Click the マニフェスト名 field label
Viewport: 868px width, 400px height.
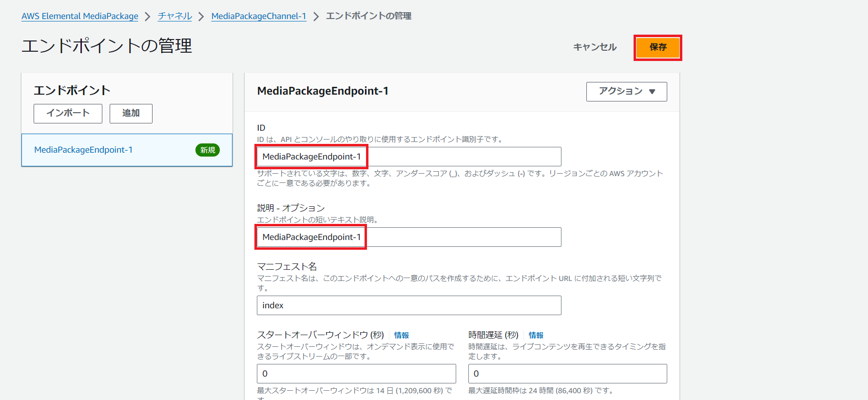tap(287, 266)
